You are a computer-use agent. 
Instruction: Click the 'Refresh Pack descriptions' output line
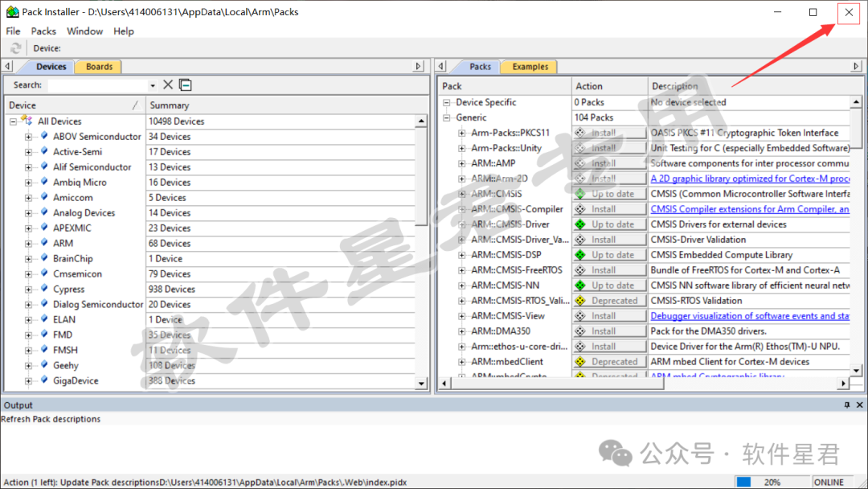click(x=51, y=419)
